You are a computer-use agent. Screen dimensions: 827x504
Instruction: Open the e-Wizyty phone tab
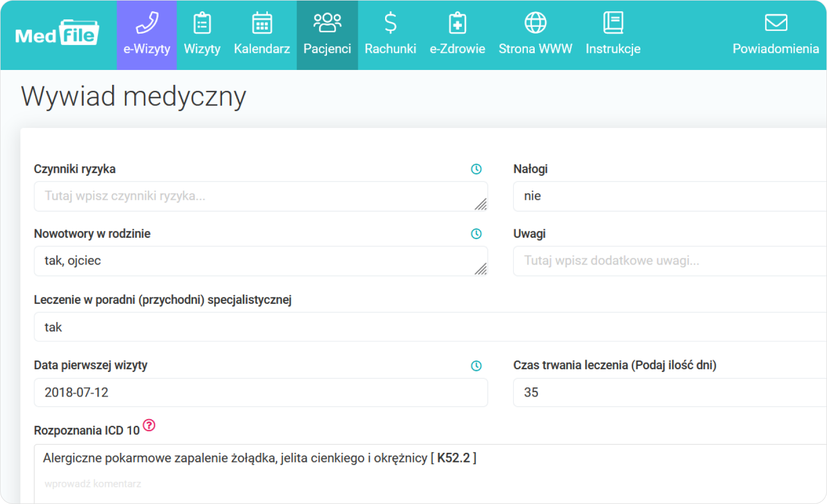tap(147, 35)
